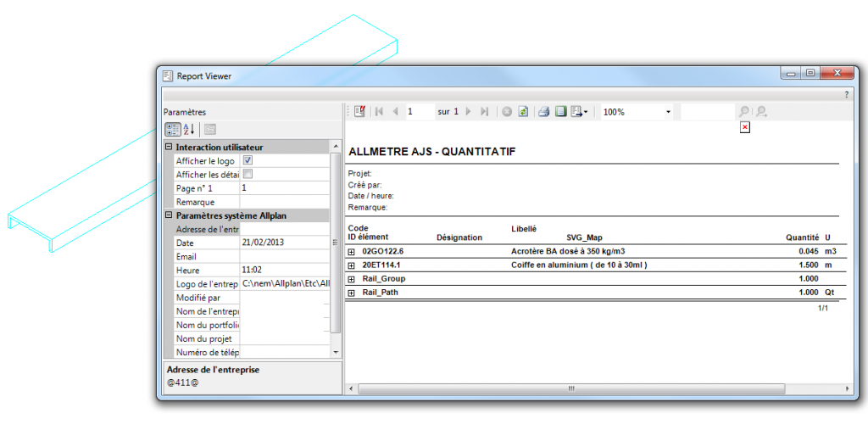Switch parameters to categorized view
868x441 pixels.
pos(173,129)
